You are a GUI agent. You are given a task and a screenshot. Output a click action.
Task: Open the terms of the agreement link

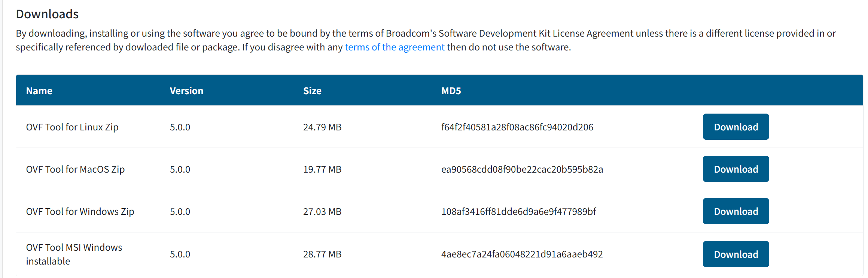pos(395,47)
